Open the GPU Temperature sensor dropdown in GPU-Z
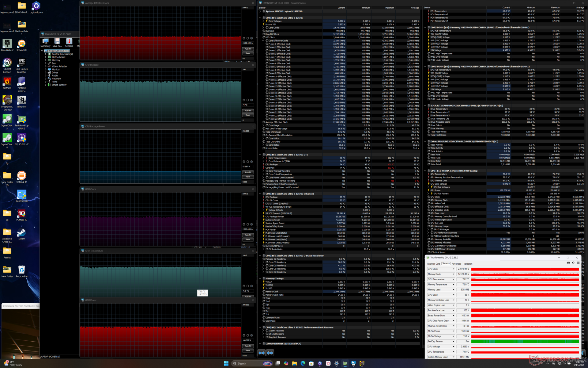Image resolution: width=588 pixels, height=368 pixels. [x=454, y=279]
